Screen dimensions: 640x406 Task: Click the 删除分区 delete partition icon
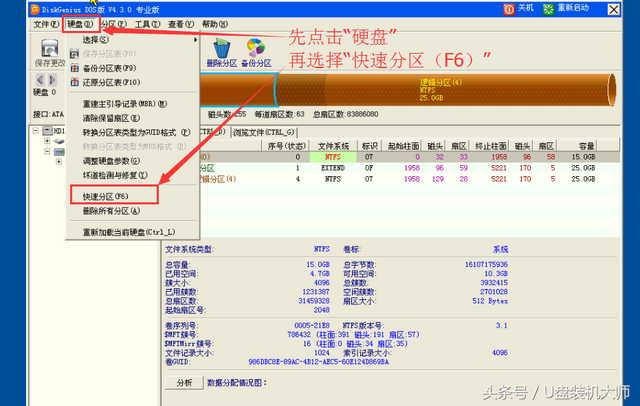pos(222,48)
